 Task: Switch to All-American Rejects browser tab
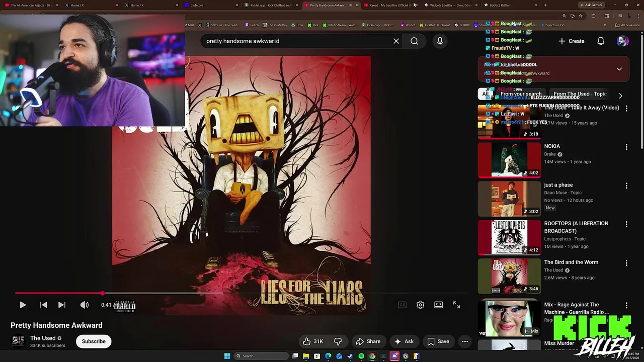[32, 5]
